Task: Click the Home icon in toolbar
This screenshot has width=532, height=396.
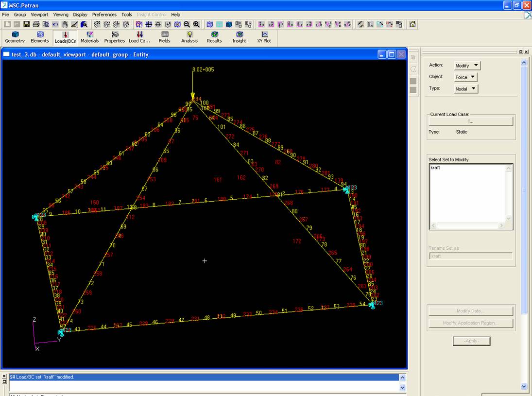Action: point(412,24)
